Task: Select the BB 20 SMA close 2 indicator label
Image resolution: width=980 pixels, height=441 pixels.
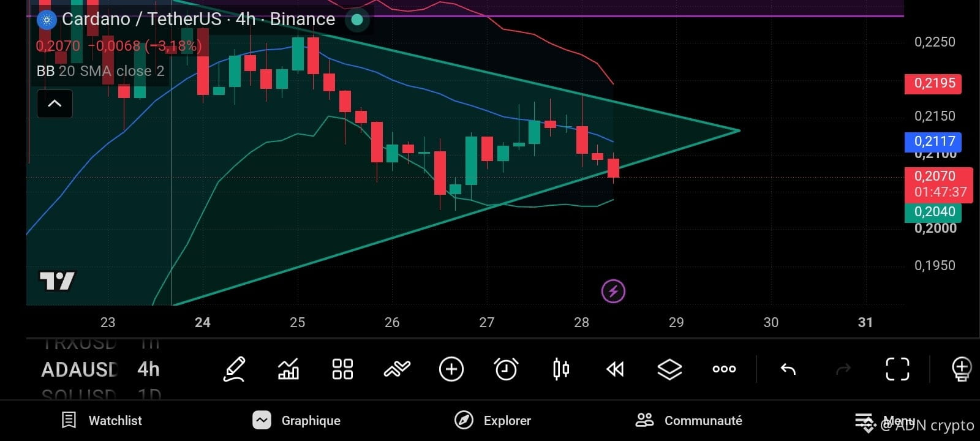Action: pyautogui.click(x=100, y=71)
